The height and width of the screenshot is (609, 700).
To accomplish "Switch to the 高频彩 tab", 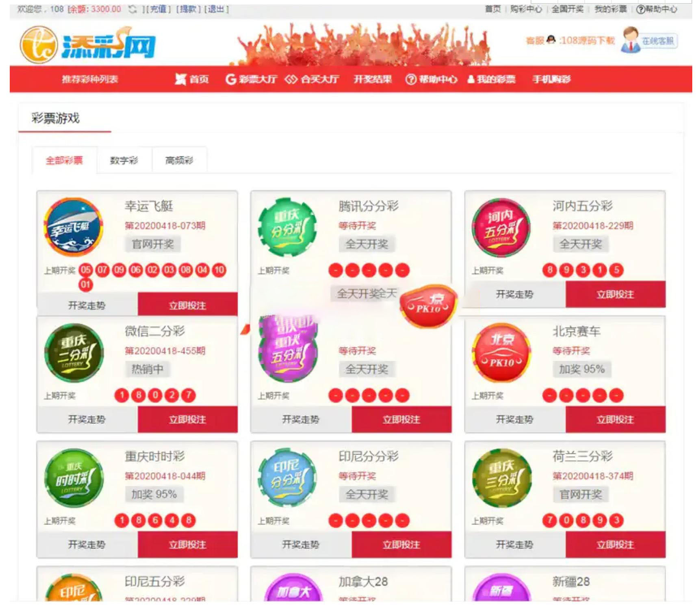I will coord(179,160).
